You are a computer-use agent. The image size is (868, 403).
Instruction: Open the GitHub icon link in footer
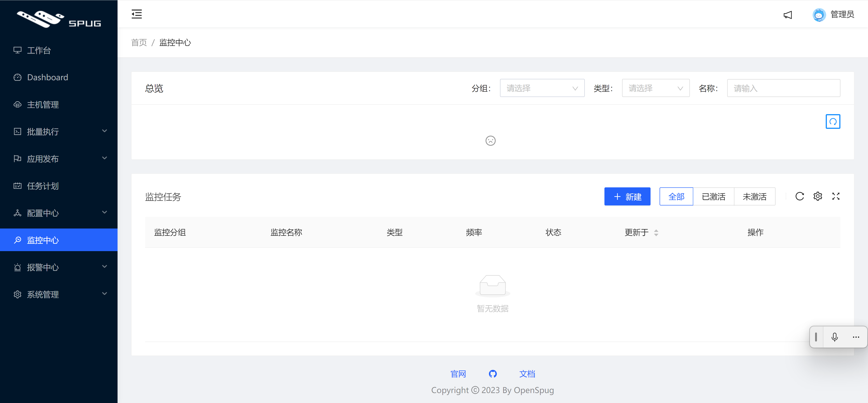[492, 374]
